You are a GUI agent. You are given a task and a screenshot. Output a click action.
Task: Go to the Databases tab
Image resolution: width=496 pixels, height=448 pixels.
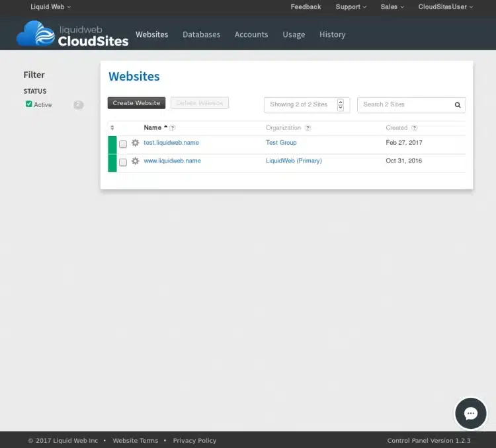(201, 34)
